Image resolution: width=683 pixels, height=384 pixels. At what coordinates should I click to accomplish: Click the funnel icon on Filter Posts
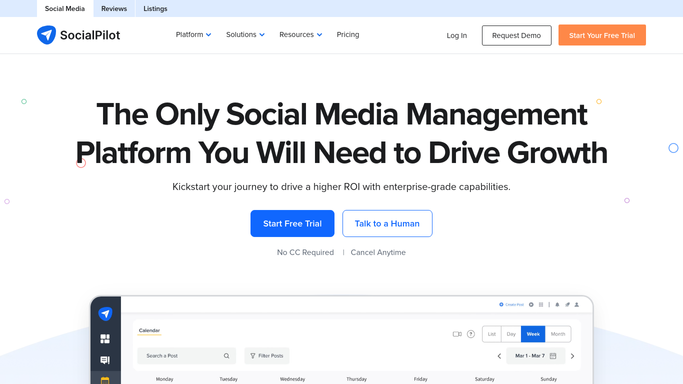253,356
